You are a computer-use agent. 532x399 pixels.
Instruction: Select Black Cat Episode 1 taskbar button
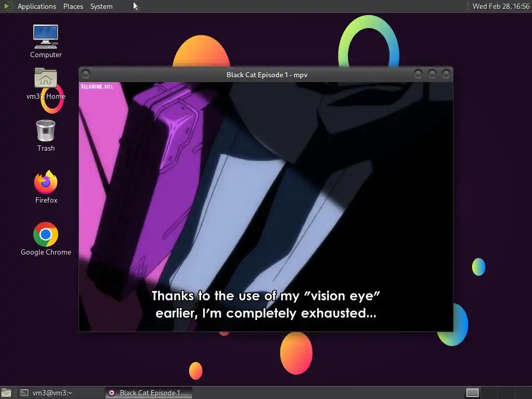[148, 393]
